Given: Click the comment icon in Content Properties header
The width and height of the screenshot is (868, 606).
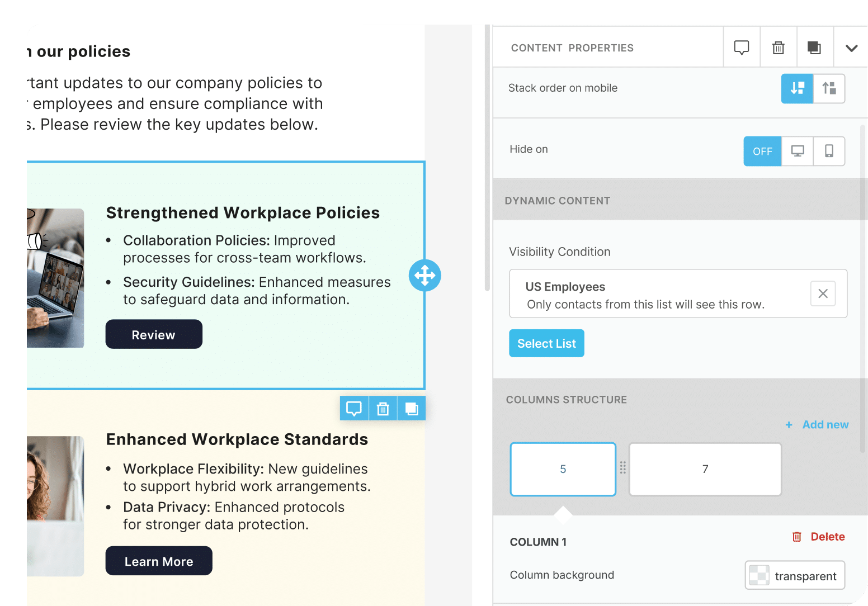Looking at the screenshot, I should click(741, 48).
